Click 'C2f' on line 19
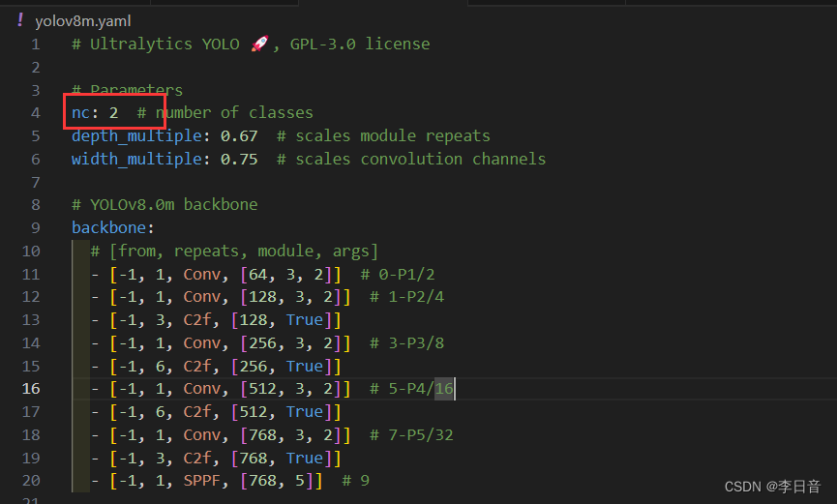 tap(197, 459)
